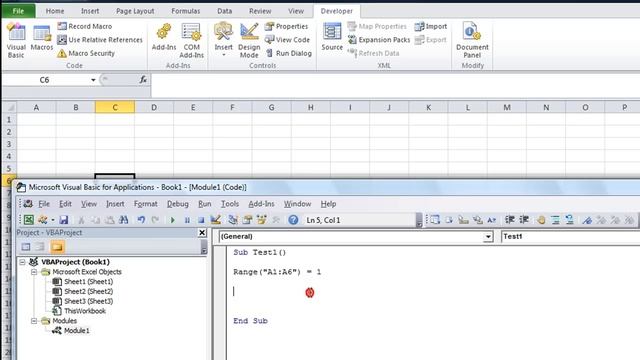The height and width of the screenshot is (360, 640).
Task: Open Macro Security settings
Action: click(x=86, y=53)
